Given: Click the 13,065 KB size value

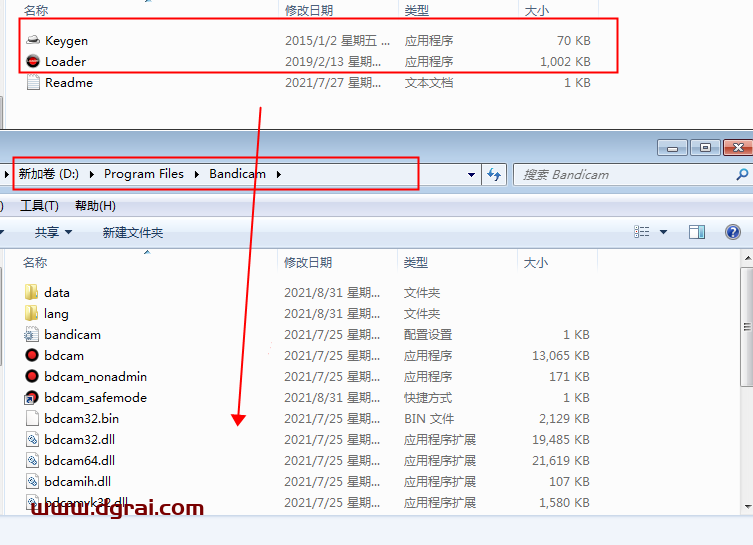Looking at the screenshot, I should coord(561,356).
